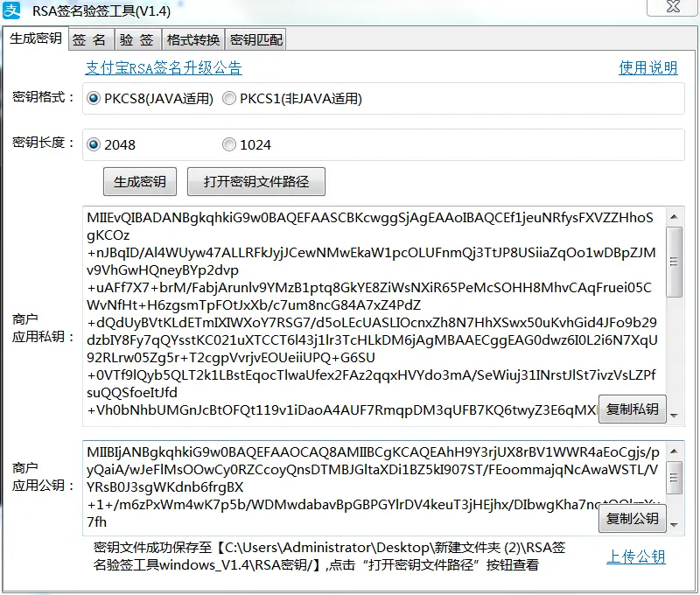Open the 使用说明 link
The width and height of the screenshot is (700, 595).
click(648, 68)
